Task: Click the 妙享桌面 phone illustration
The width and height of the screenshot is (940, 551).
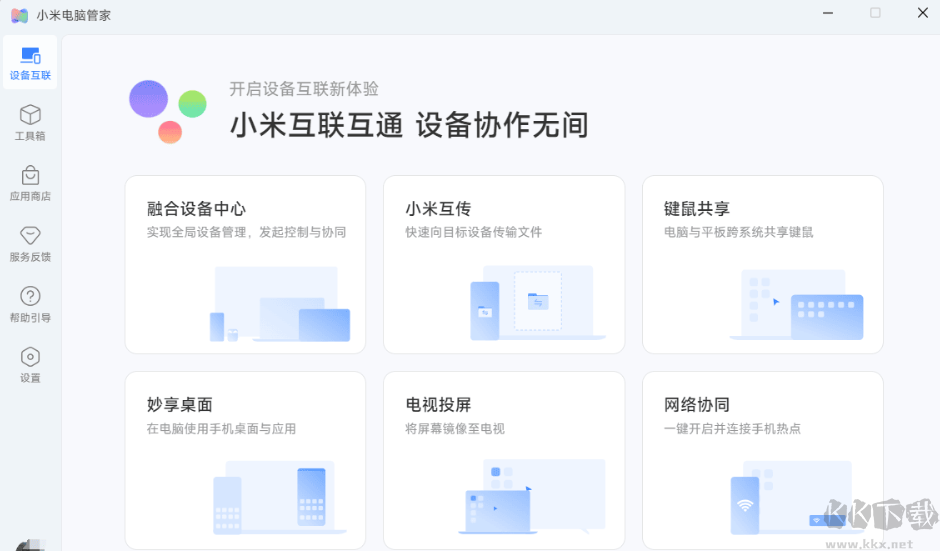Action: pos(280,498)
